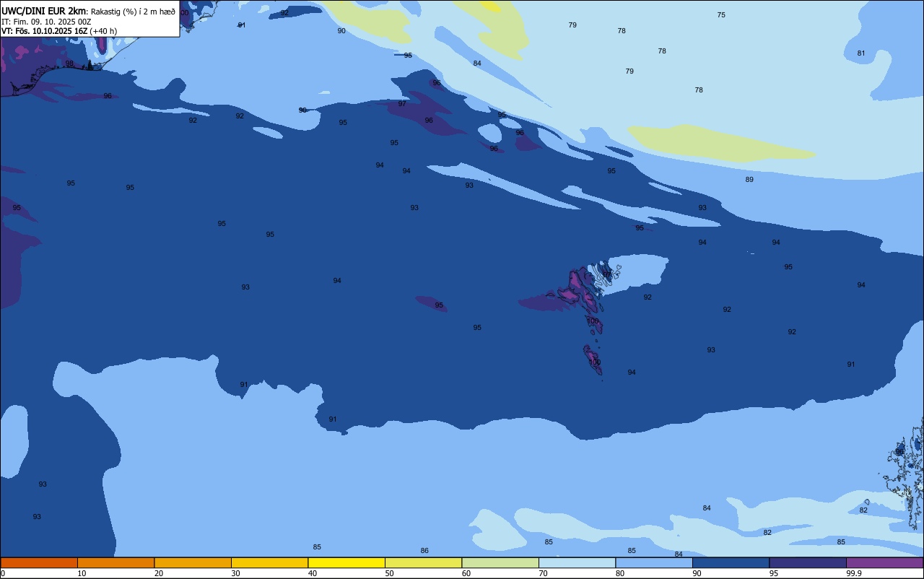The width and height of the screenshot is (924, 579).
Task: Click the '30' legend tick label
Action: tap(235, 573)
